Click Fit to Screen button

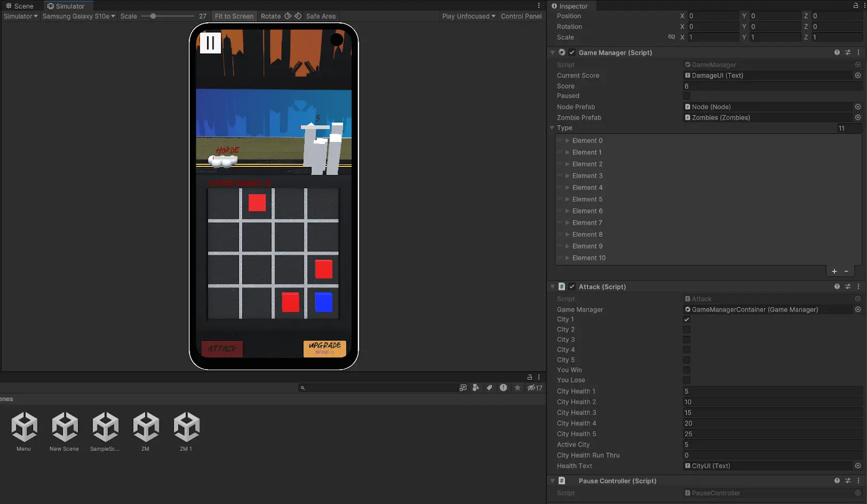[234, 16]
